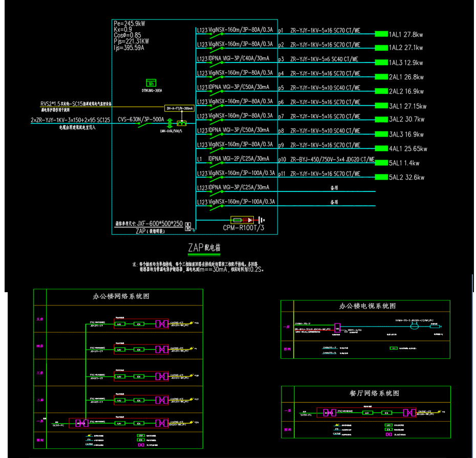Select the EX switch icon on the second floor
The width and height of the screenshot is (476, 458).
pyautogui.click(x=139, y=400)
